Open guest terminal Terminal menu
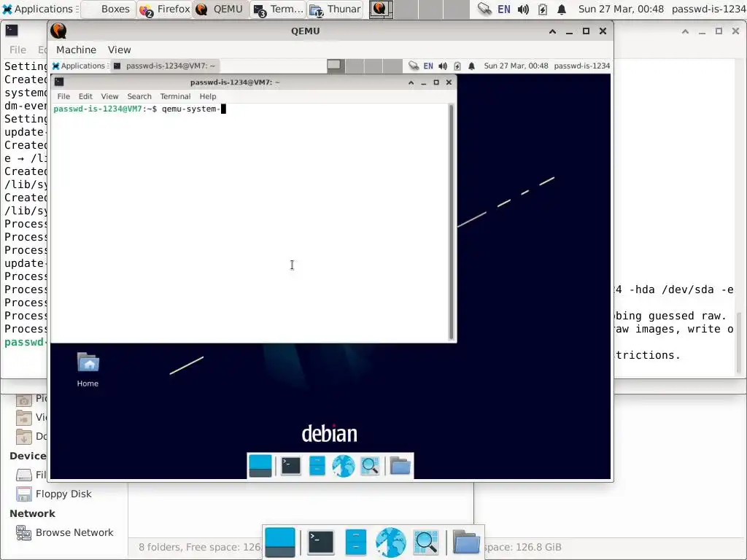The width and height of the screenshot is (747, 560). point(175,96)
